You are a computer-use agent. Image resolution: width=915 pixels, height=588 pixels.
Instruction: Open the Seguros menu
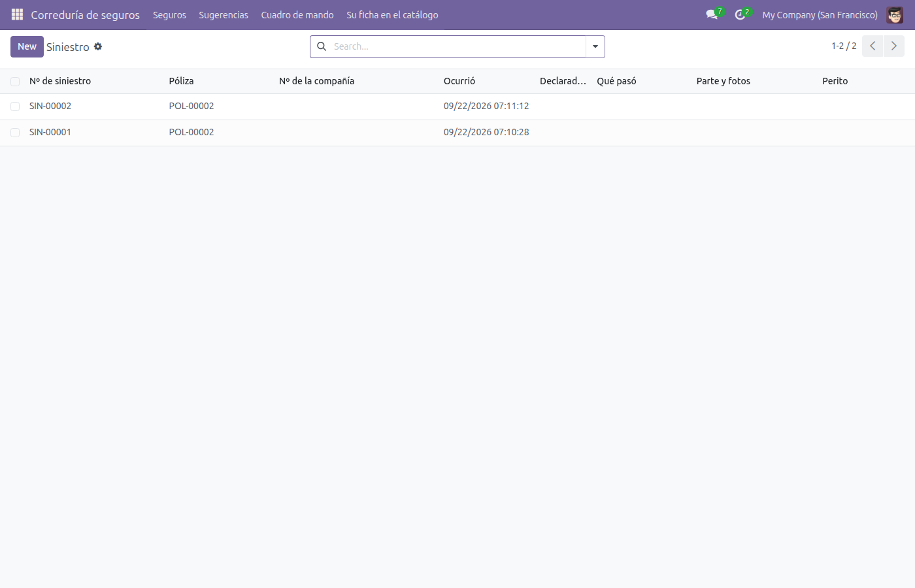coord(169,14)
